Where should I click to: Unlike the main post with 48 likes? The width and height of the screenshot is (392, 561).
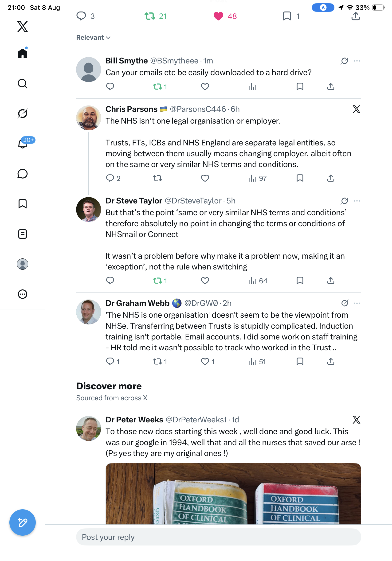218,16
